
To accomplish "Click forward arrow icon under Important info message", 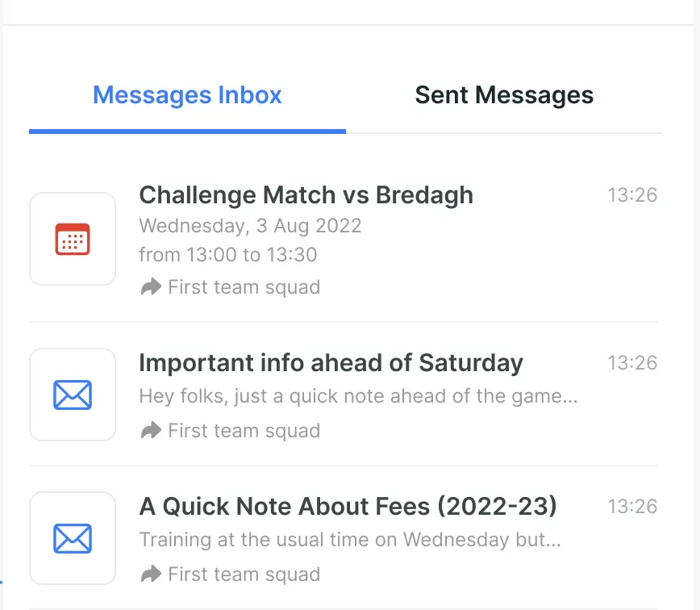I will pyautogui.click(x=151, y=431).
